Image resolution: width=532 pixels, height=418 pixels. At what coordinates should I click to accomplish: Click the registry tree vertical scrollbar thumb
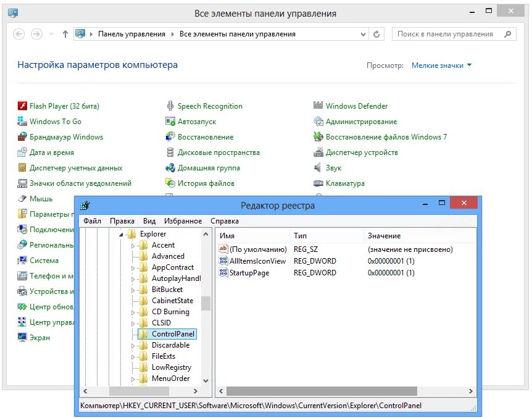[206, 303]
